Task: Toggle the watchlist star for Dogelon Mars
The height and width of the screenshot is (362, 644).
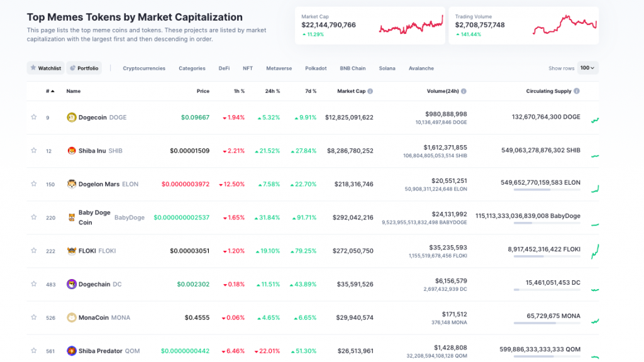Action: click(x=34, y=184)
